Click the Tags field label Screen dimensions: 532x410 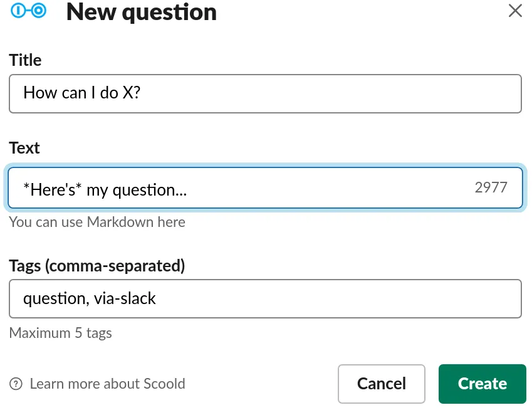click(x=97, y=266)
